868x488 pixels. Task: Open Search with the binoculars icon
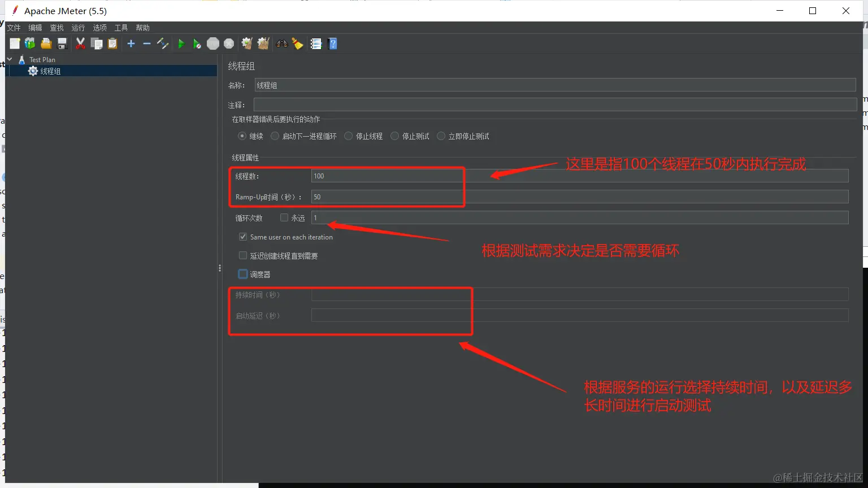click(281, 43)
